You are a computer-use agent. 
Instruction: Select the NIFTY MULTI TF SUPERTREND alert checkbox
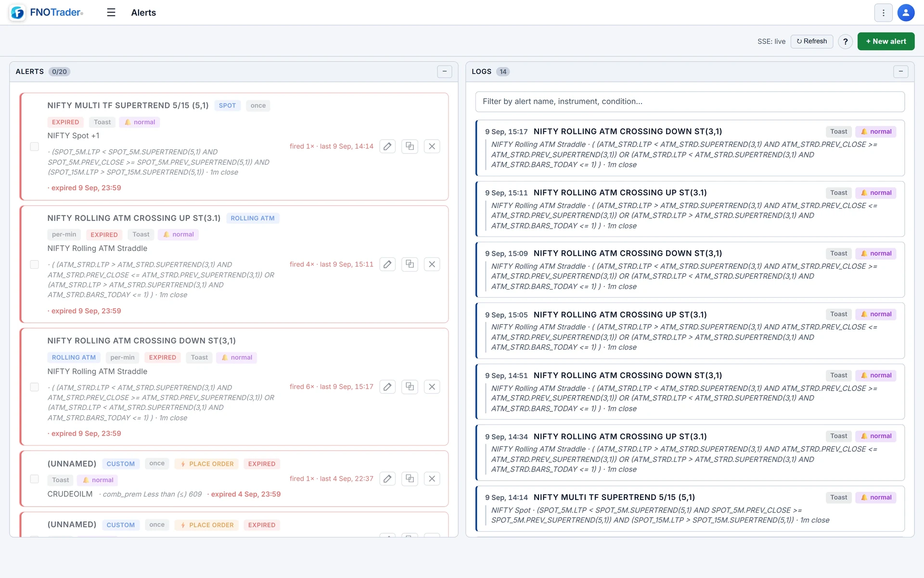(35, 146)
